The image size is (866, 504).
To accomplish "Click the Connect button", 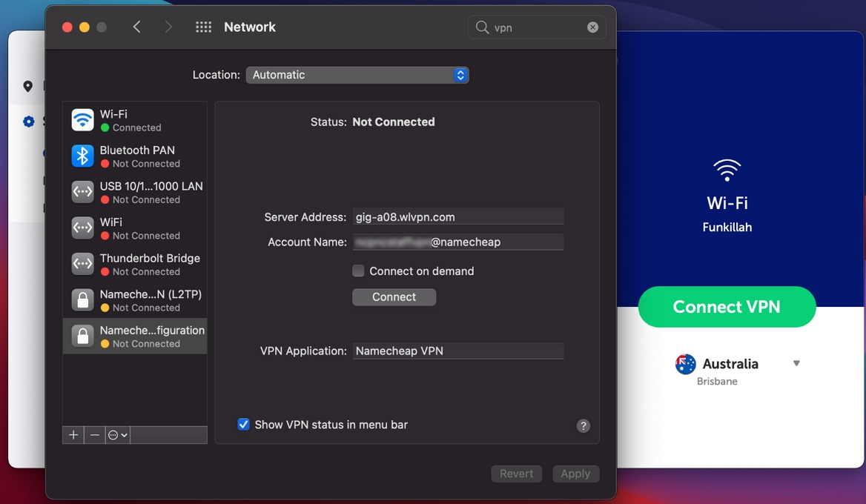I will [x=394, y=297].
